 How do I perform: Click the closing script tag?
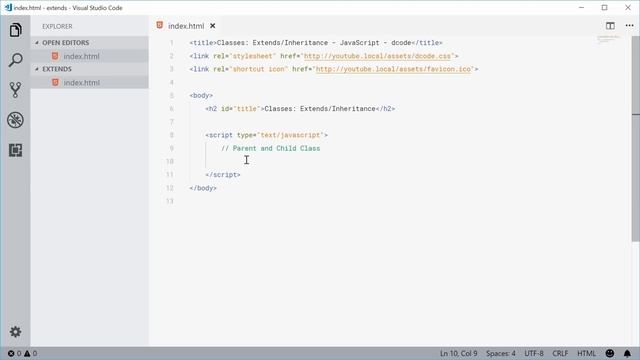[222, 175]
